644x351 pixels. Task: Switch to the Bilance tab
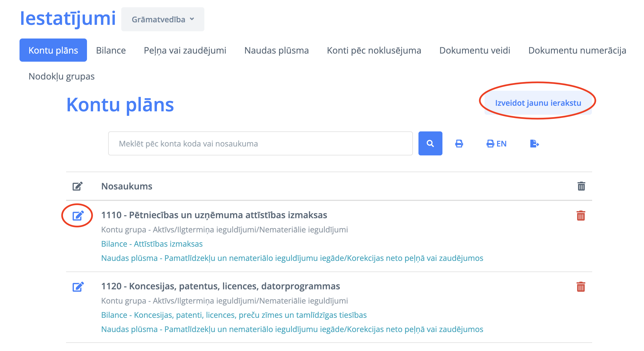tap(111, 50)
